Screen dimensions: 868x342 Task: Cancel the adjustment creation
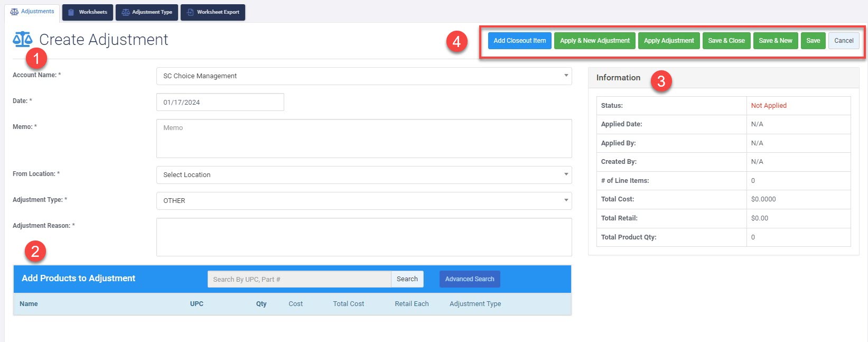click(844, 41)
